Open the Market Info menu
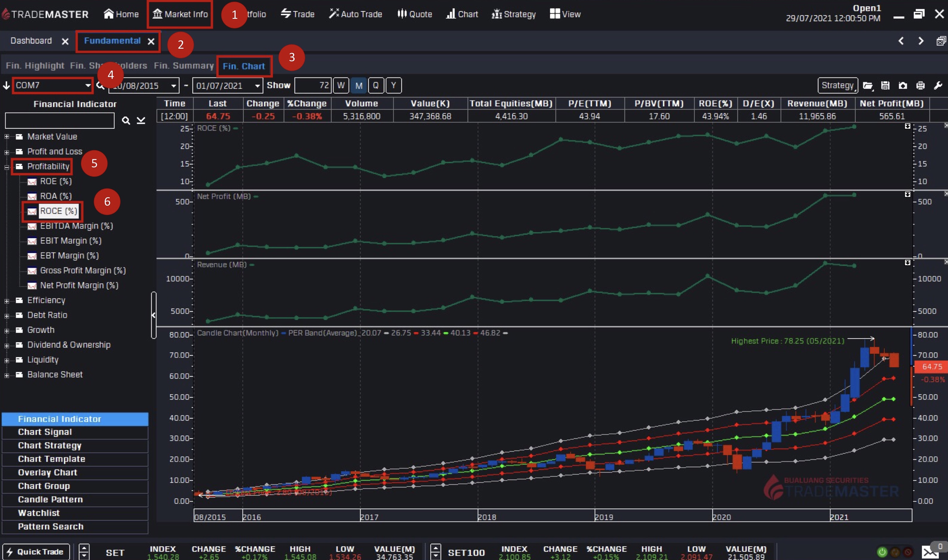Image resolution: width=948 pixels, height=560 pixels. coord(180,14)
